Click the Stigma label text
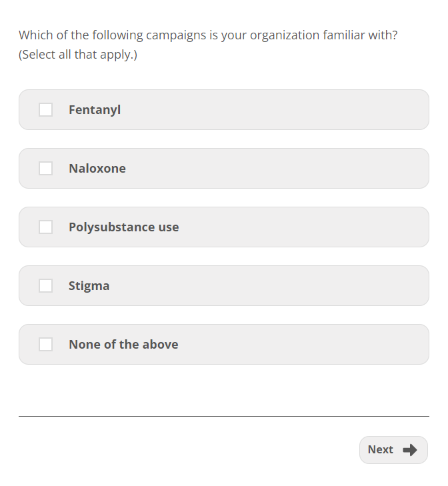Screen dimensions: 448x486 tap(89, 286)
